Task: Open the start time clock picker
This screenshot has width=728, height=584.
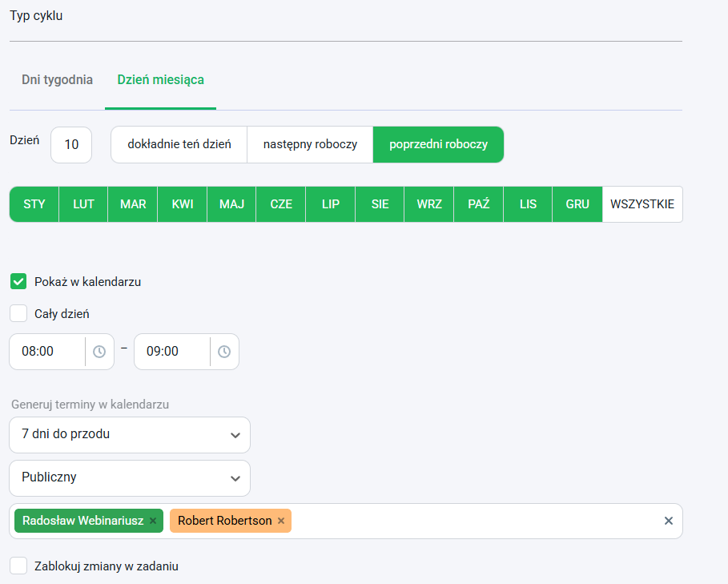Action: 99,352
